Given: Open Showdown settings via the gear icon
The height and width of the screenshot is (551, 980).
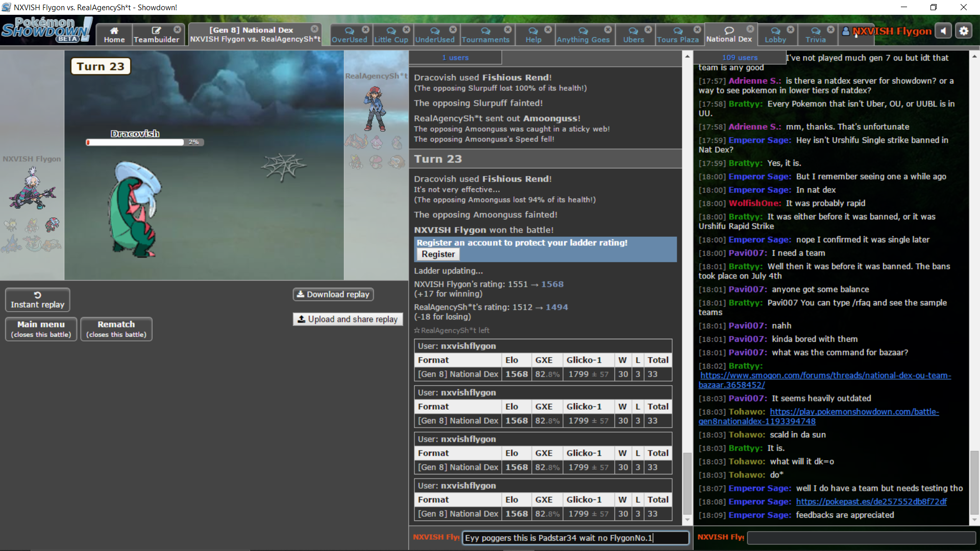Looking at the screenshot, I should pos(964,31).
